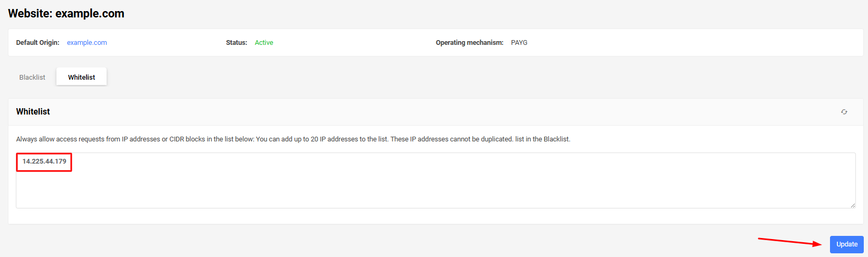Click "list in the Blacklist" at description end
The height and width of the screenshot is (257, 868).
542,139
